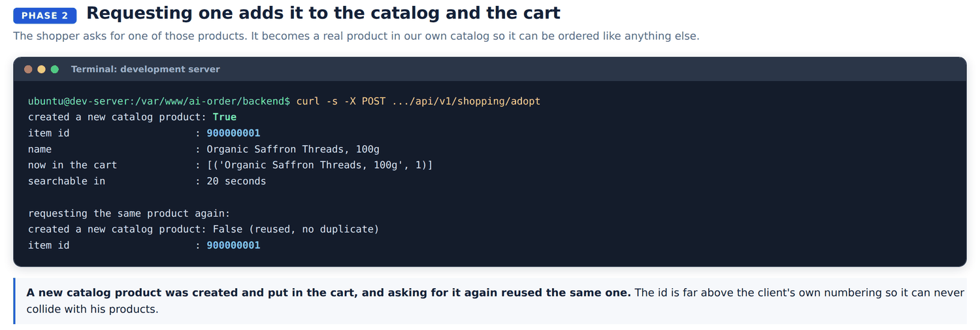
Task: Click the yellow terminal window dot
Action: point(41,69)
